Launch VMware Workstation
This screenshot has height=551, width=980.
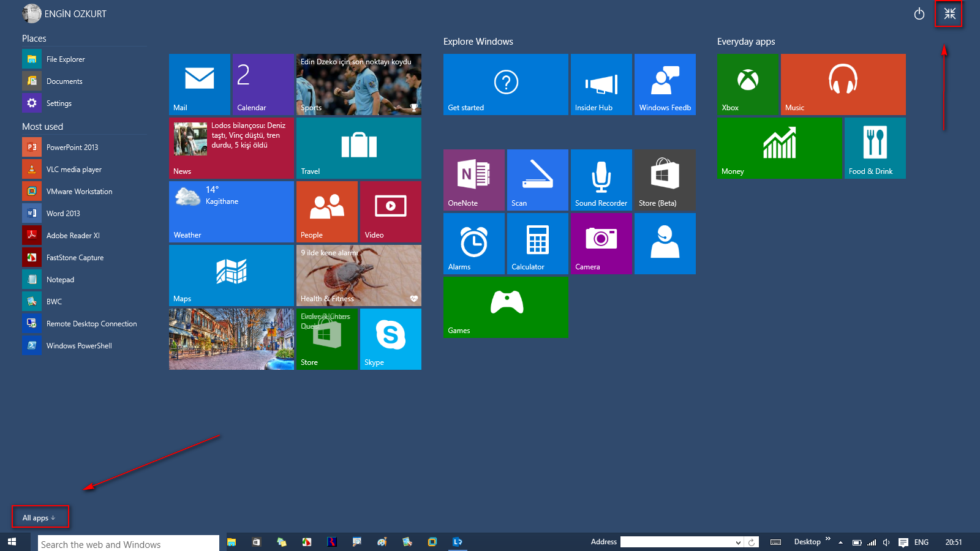click(85, 192)
